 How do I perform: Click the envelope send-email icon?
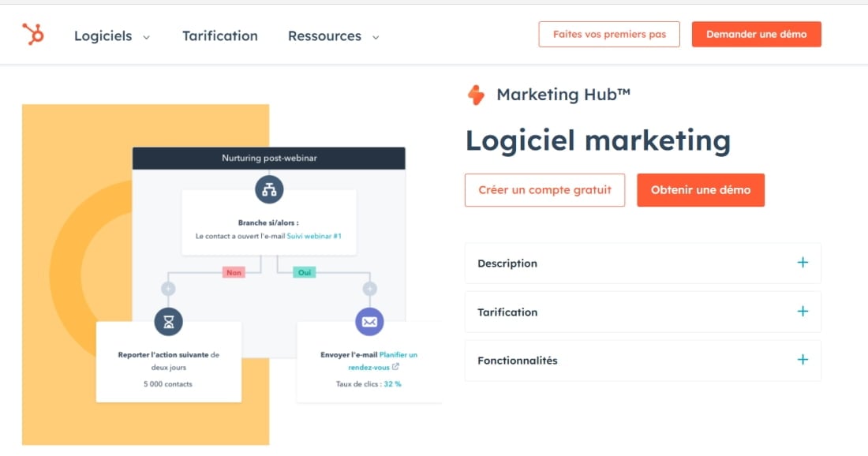click(x=369, y=322)
